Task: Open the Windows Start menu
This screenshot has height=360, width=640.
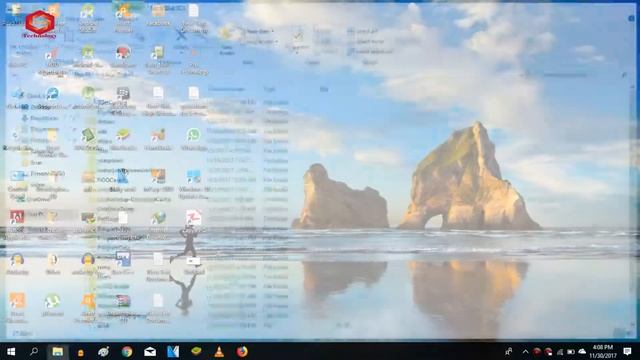Action: click(x=11, y=351)
